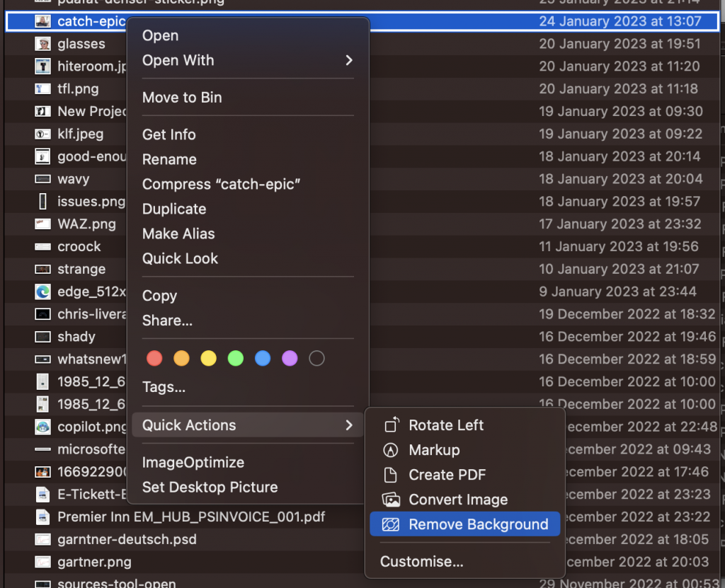Click the Premier Inn PDF file icon
This screenshot has width=725, height=588.
(x=43, y=517)
